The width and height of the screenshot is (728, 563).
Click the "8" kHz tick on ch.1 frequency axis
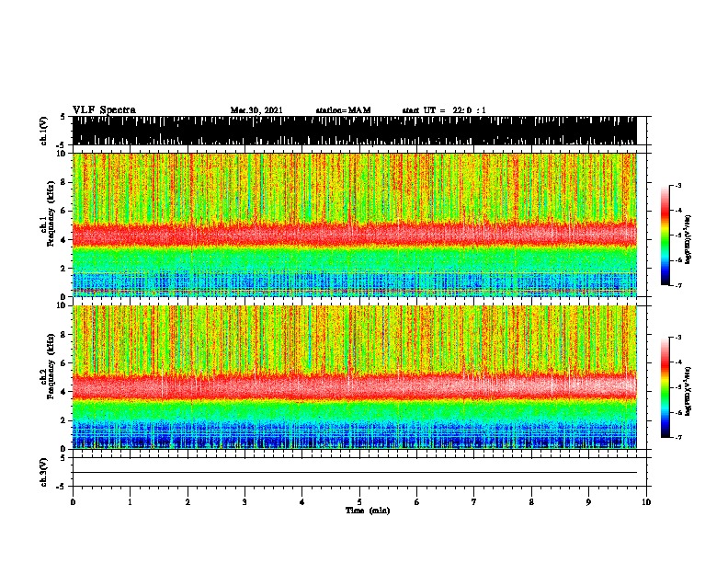point(65,182)
